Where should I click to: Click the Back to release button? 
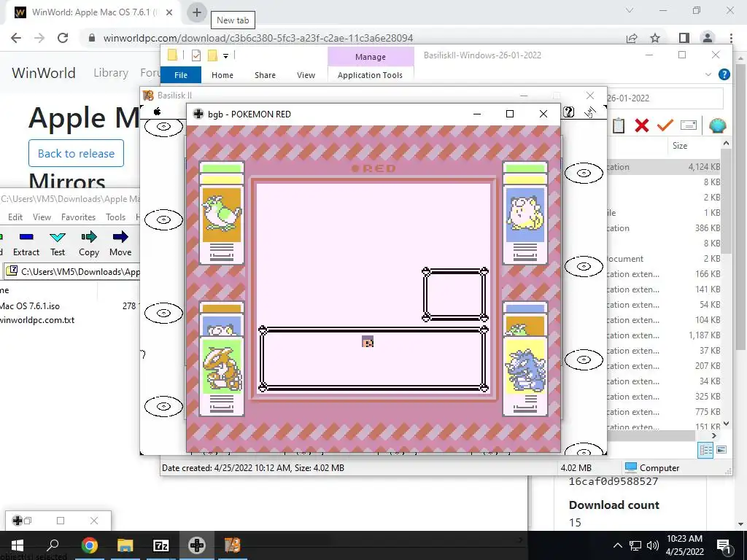76,153
